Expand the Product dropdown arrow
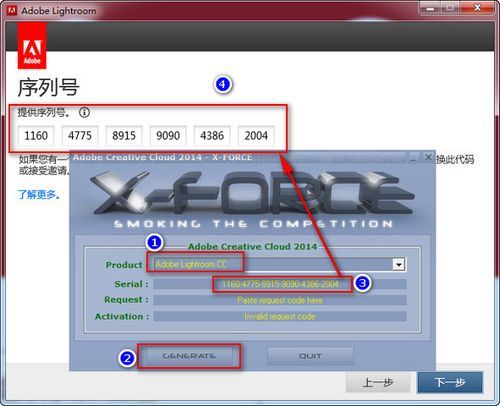 pyautogui.click(x=399, y=265)
